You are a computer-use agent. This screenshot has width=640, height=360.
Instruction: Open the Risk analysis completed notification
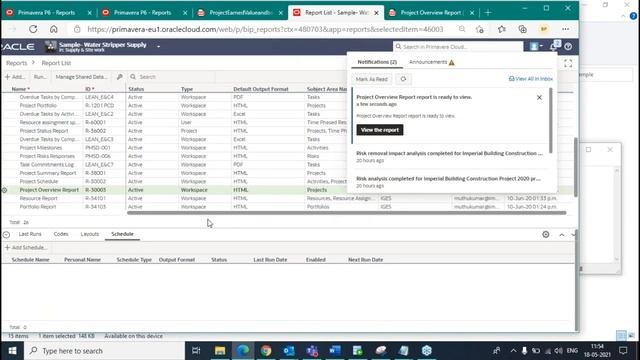(448, 182)
